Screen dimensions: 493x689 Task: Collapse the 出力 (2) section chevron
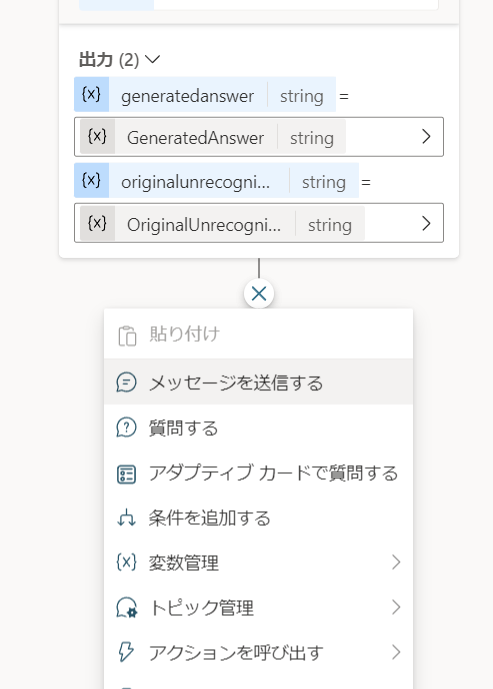152,59
